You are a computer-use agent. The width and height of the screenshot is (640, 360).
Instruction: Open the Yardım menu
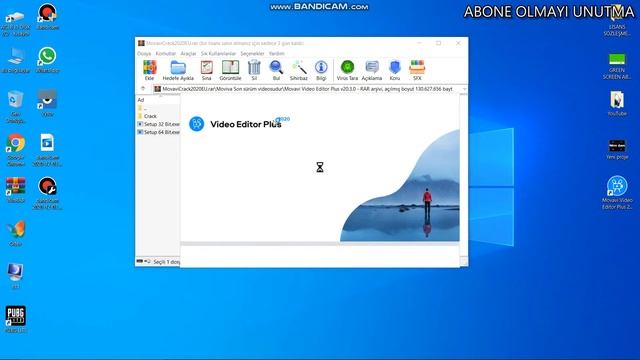[x=276, y=53]
